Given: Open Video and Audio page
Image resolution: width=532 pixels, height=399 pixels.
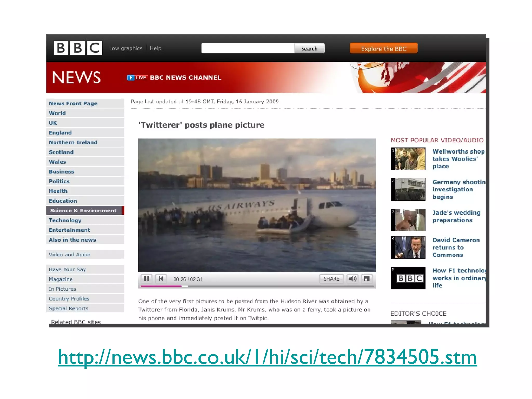Looking at the screenshot, I should pos(85,255).
